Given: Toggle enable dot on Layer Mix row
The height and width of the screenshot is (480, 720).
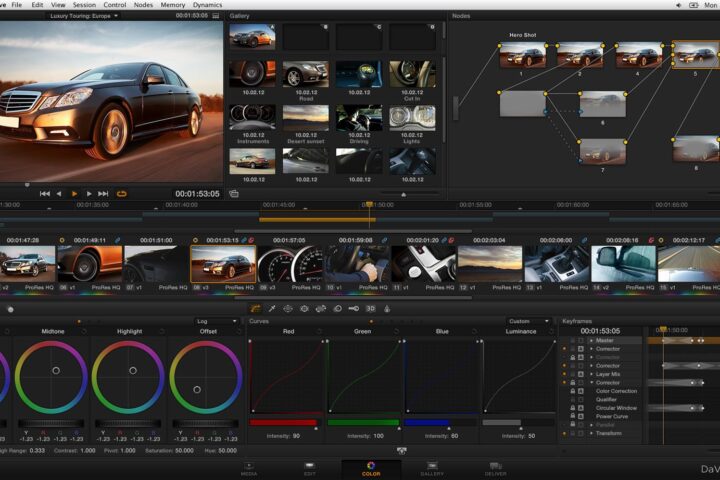Looking at the screenshot, I should [564, 374].
